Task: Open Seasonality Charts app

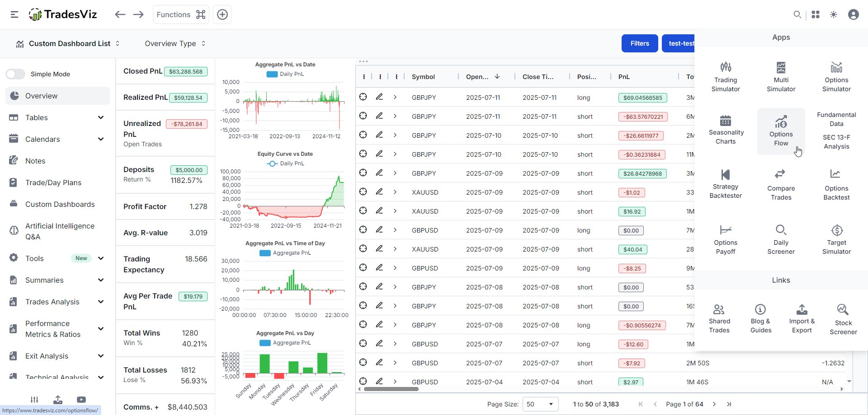Action: [x=726, y=130]
